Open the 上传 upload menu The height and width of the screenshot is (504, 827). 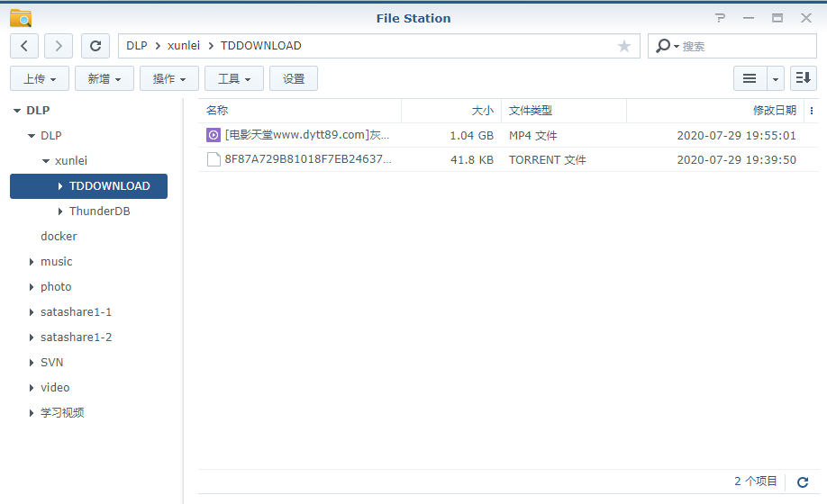tap(40, 78)
